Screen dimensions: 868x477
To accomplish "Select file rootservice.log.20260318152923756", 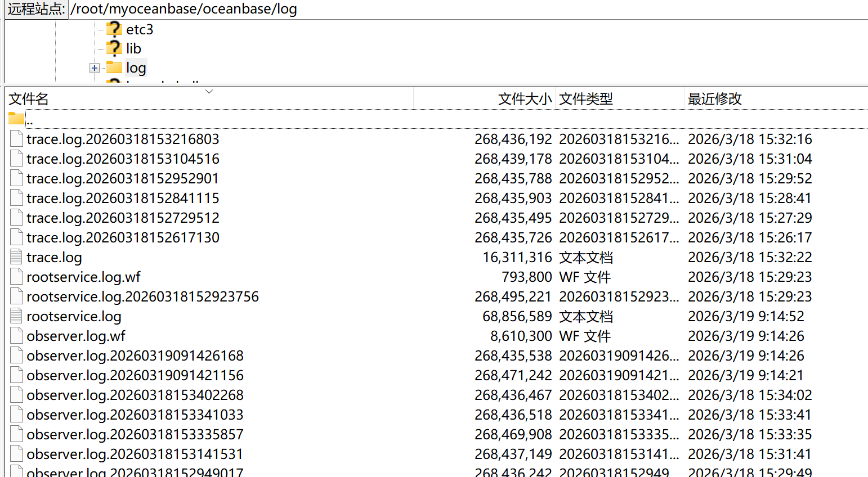I will (142, 296).
